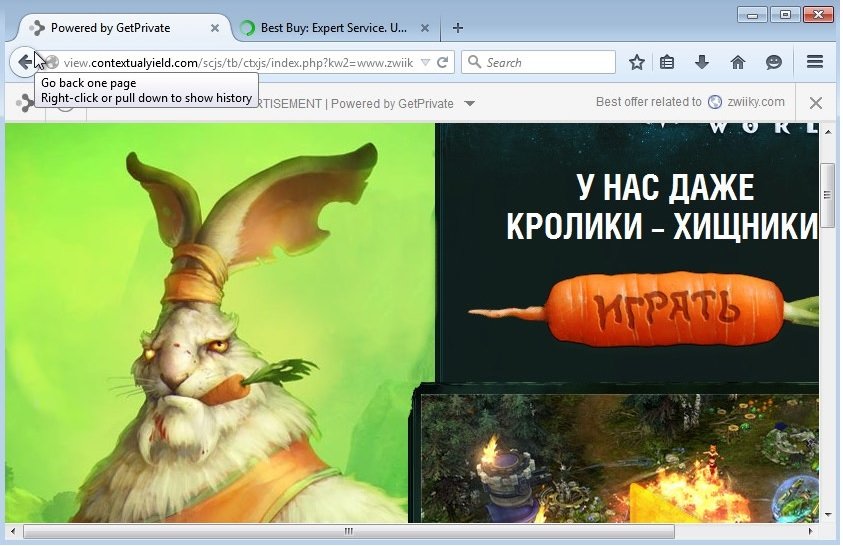Click the horizontal scrollbar right arrow
Image resolution: width=843 pixels, height=546 pixels.
(x=810, y=531)
